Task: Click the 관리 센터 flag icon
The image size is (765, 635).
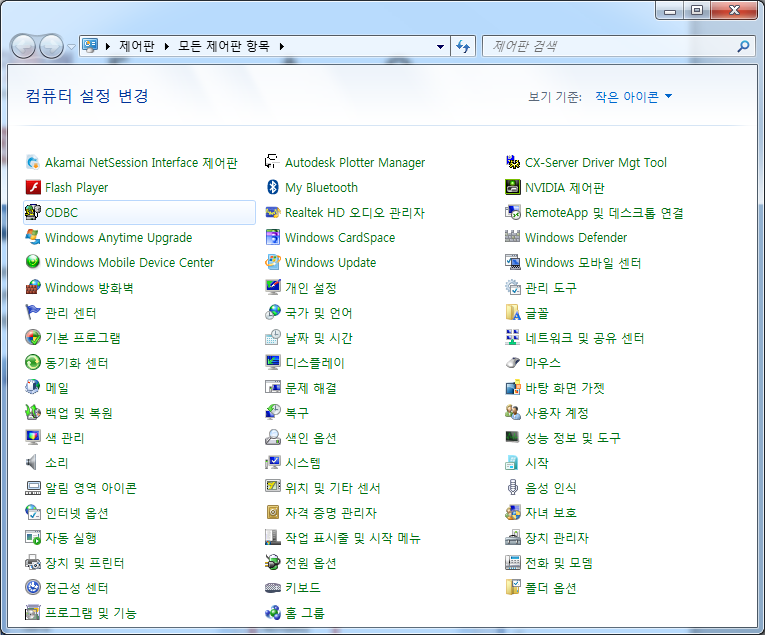Action: pyautogui.click(x=33, y=312)
